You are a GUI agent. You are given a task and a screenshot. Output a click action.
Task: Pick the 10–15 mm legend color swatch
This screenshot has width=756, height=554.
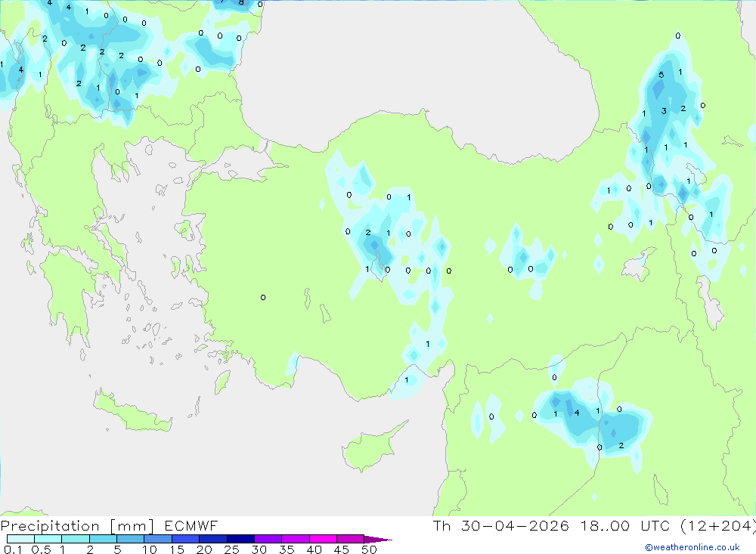pyautogui.click(x=158, y=539)
